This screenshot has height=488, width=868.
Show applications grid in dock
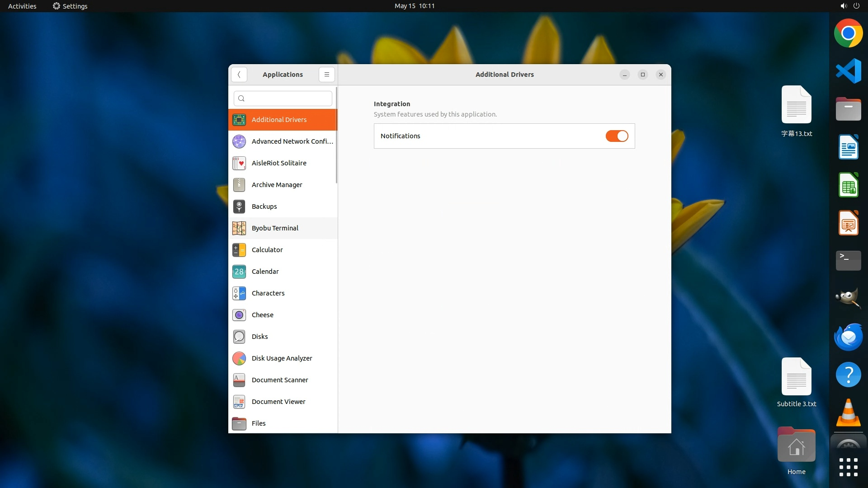[848, 467]
